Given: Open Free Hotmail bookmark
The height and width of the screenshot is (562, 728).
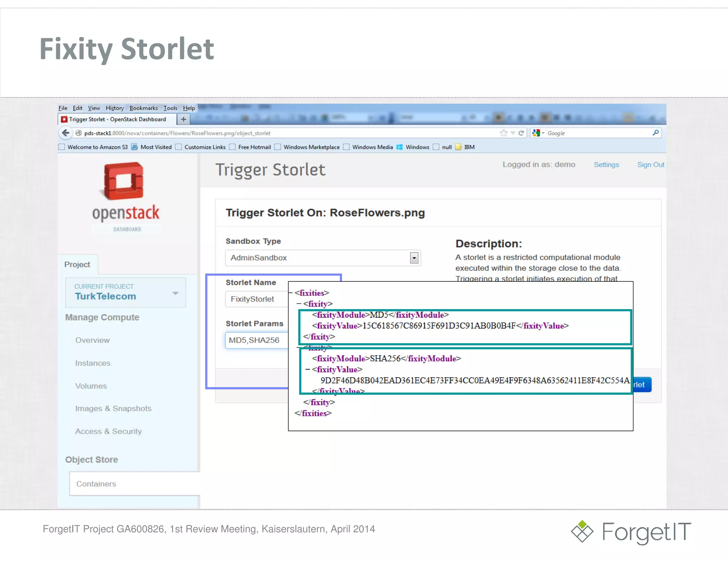Looking at the screenshot, I should point(250,147).
